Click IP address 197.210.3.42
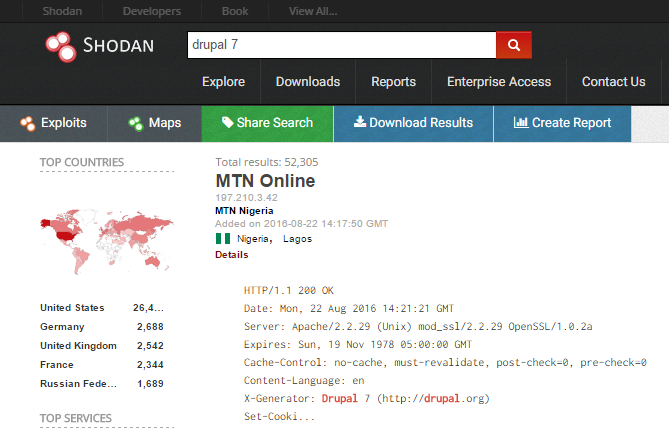The height and width of the screenshot is (431, 669). [x=247, y=198]
